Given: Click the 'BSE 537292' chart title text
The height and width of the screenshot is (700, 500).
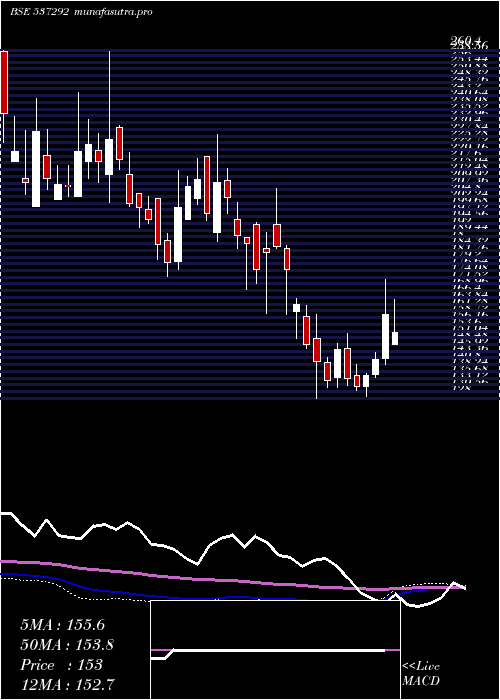Looking at the screenshot, I should tap(39, 12).
